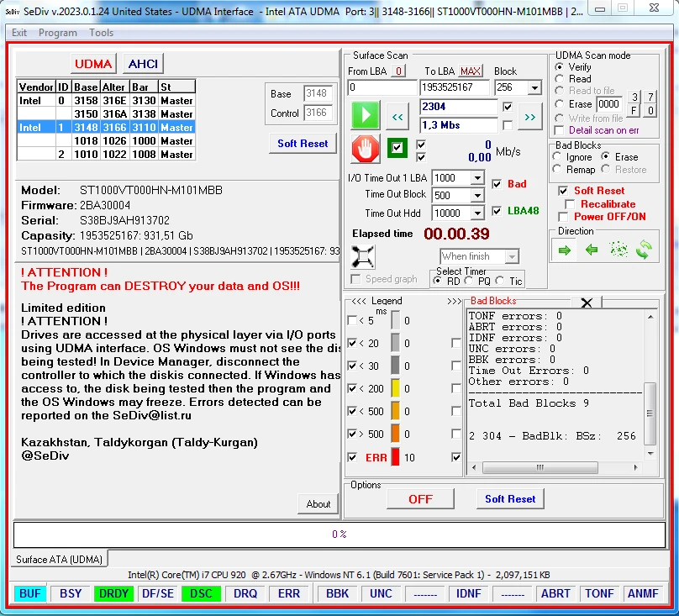Expand legend with the >>> arrows

point(455,301)
